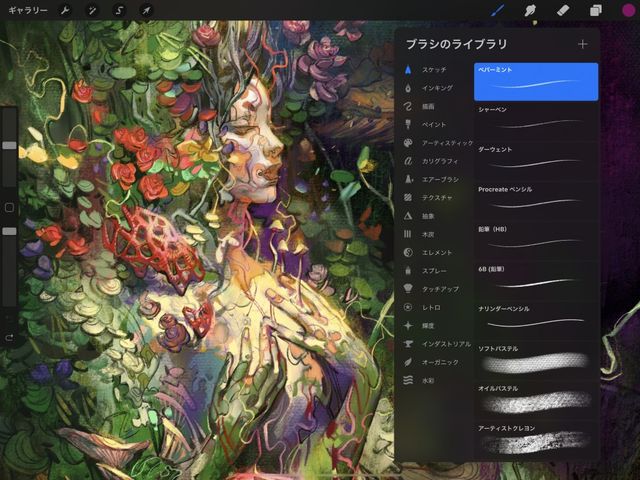Click the brush opacity slider handle
Image resolution: width=640 pixels, height=480 pixels.
pos(9,231)
